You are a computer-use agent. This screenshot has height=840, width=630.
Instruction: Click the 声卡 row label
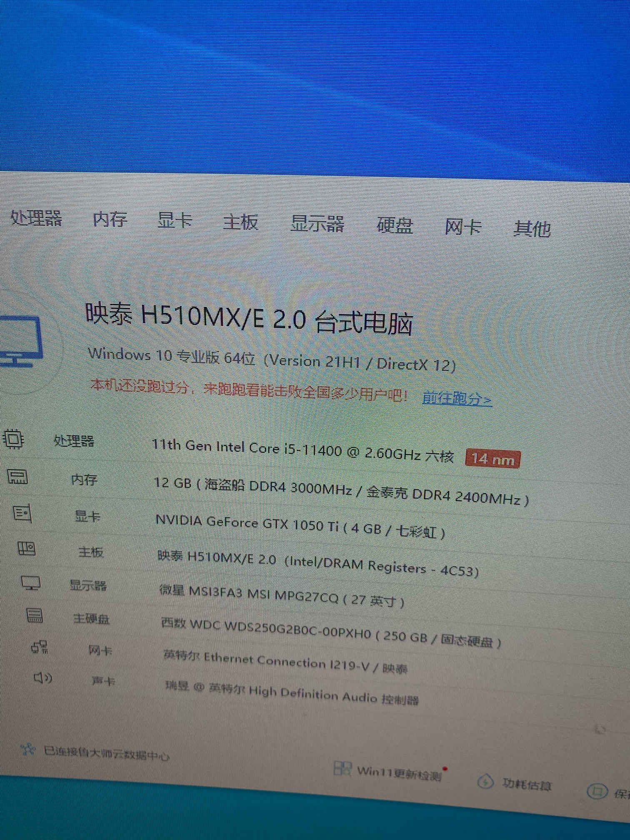(x=103, y=681)
